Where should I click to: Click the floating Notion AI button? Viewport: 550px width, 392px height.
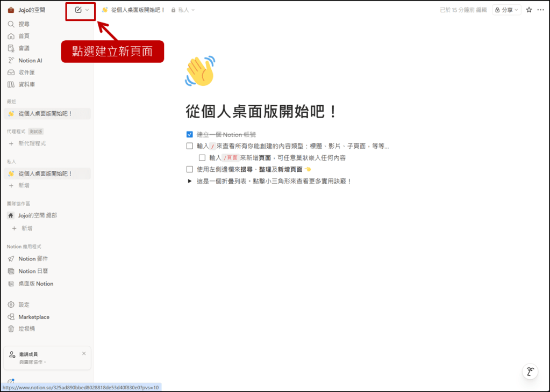pyautogui.click(x=530, y=372)
